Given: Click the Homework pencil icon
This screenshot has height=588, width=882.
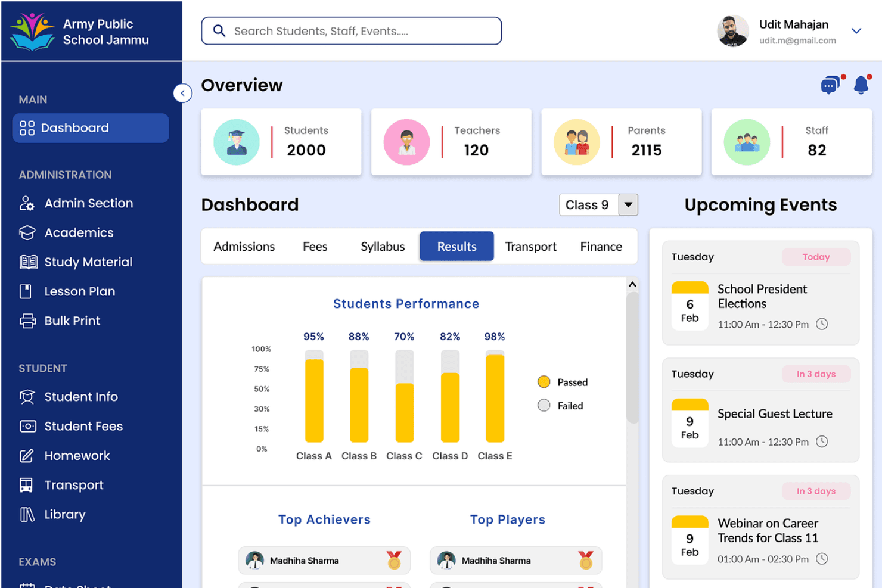Looking at the screenshot, I should (x=27, y=456).
